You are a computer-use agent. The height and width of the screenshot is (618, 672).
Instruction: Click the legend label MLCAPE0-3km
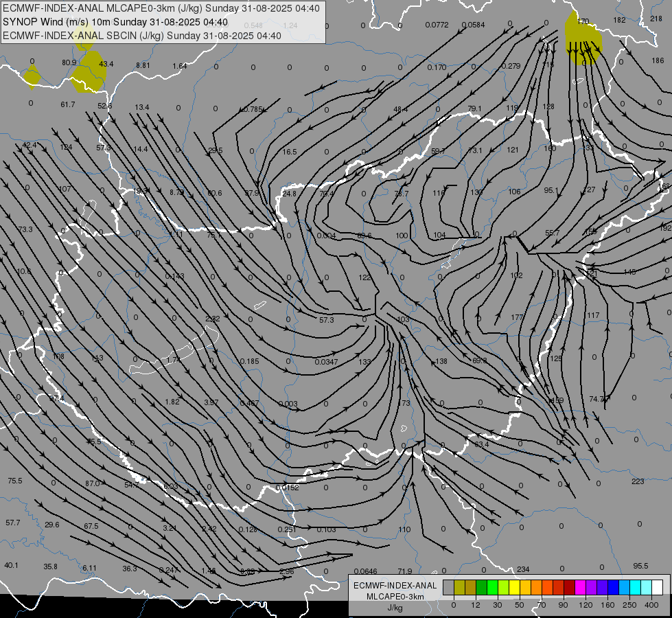395,597
